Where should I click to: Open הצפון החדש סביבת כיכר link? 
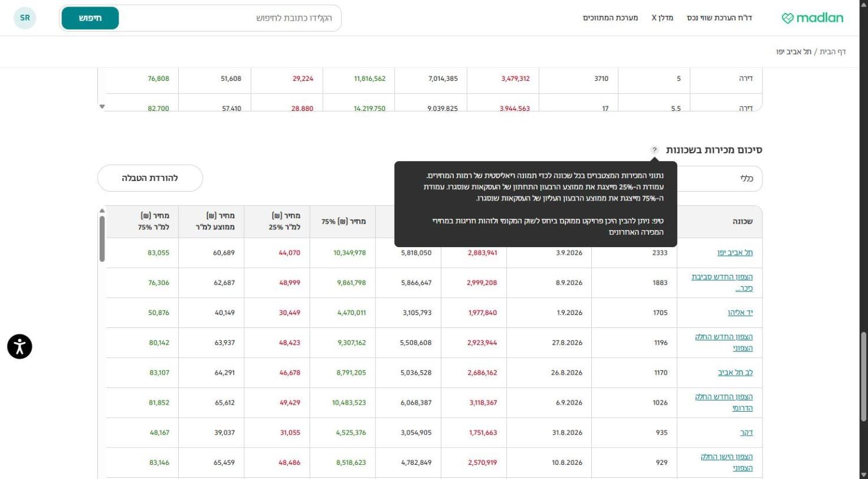click(722, 283)
